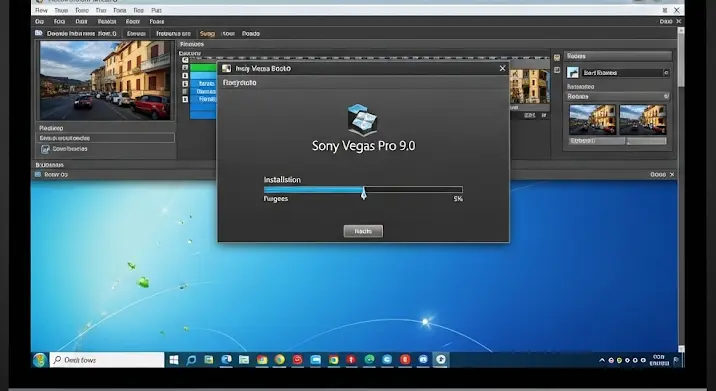716x391 pixels.
Task: Click the text field below the video preview
Action: [x=105, y=138]
